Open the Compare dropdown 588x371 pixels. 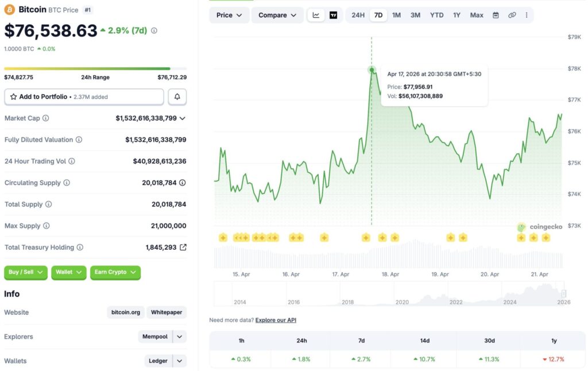tap(277, 15)
